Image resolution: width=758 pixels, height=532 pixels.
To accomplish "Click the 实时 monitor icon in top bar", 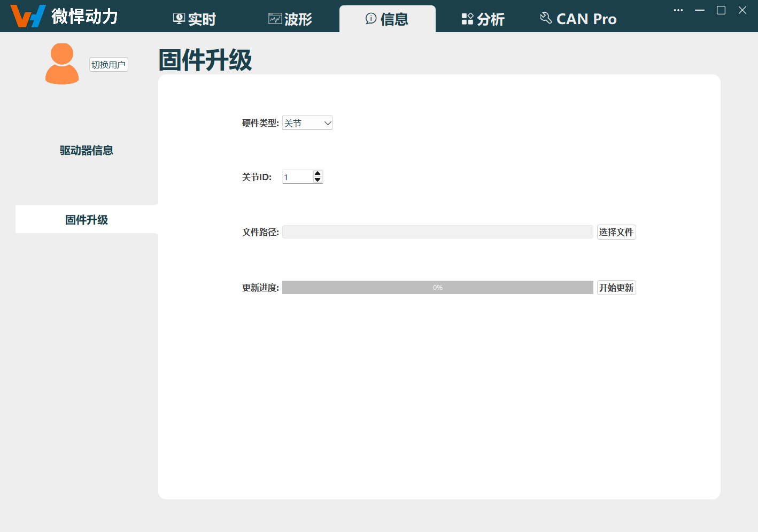I will point(178,18).
